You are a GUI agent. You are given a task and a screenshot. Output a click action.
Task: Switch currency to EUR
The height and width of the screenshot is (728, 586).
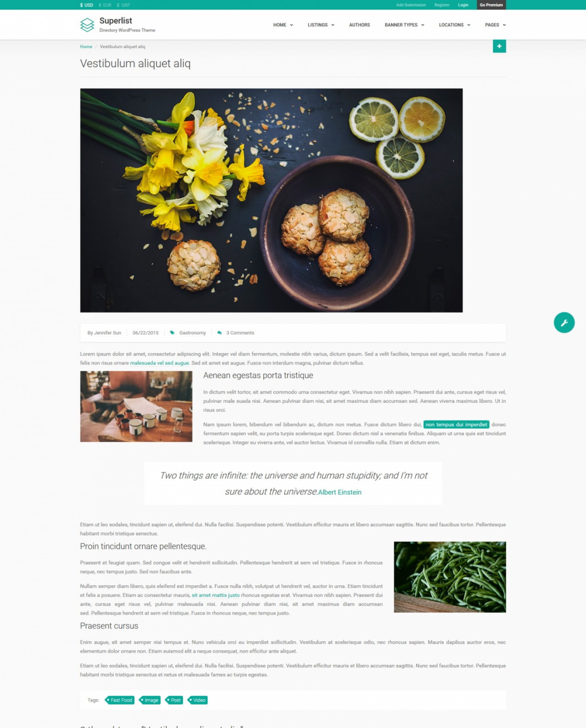(x=105, y=5)
